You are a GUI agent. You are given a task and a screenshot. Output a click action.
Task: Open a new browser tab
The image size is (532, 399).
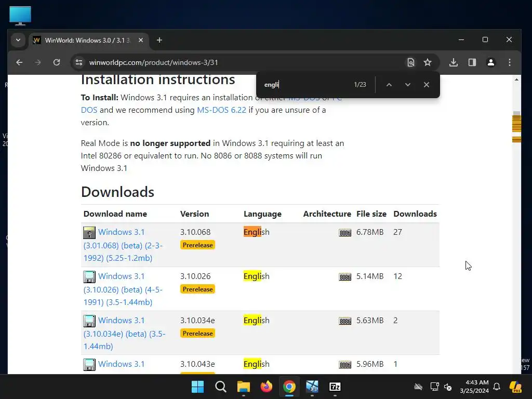click(x=159, y=40)
